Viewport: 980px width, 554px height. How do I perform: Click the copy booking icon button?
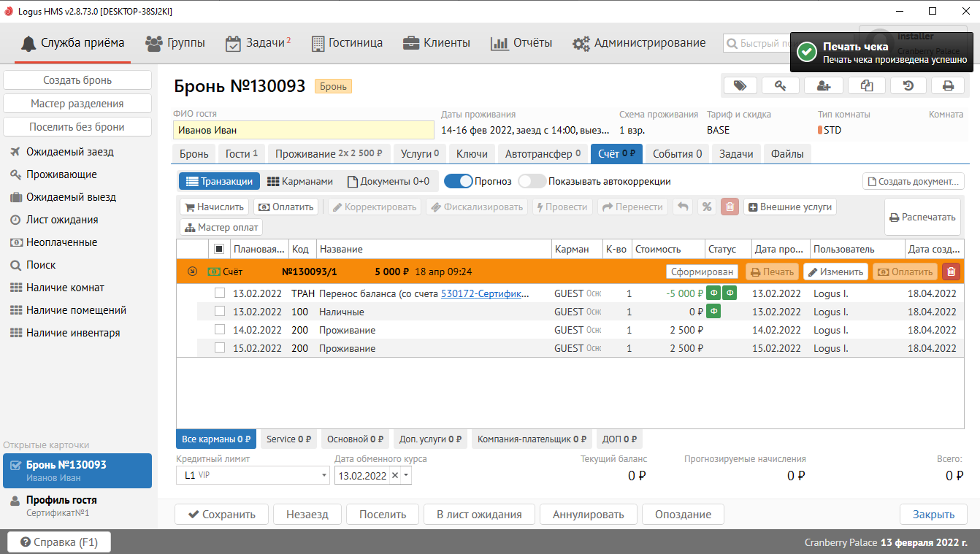click(x=866, y=85)
